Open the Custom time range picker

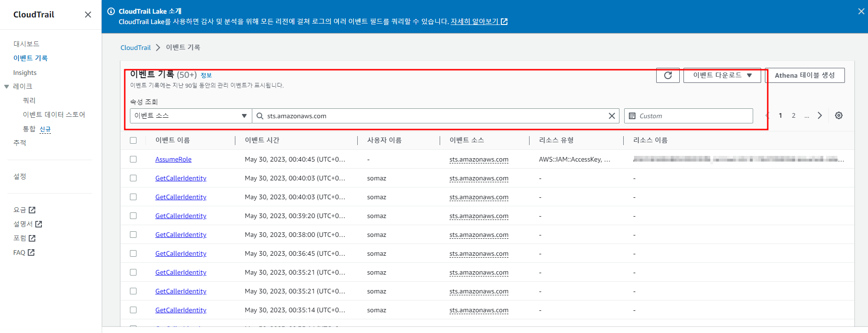point(688,116)
